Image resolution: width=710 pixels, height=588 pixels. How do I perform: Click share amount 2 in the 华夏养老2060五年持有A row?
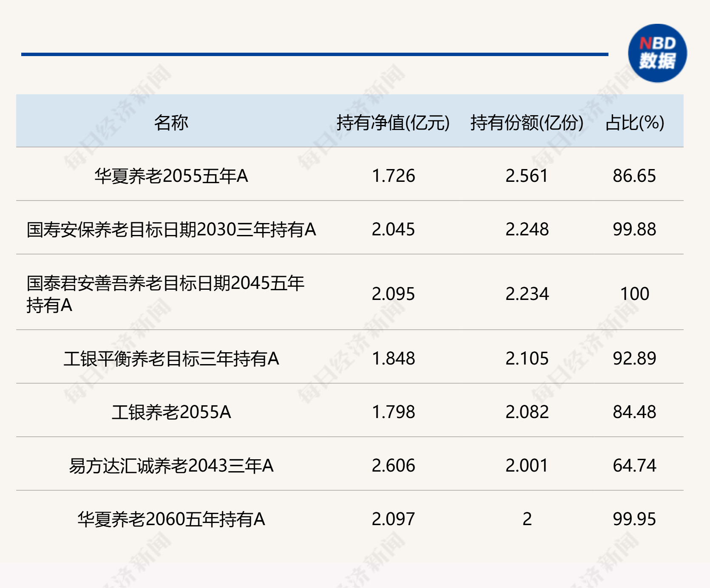(527, 519)
